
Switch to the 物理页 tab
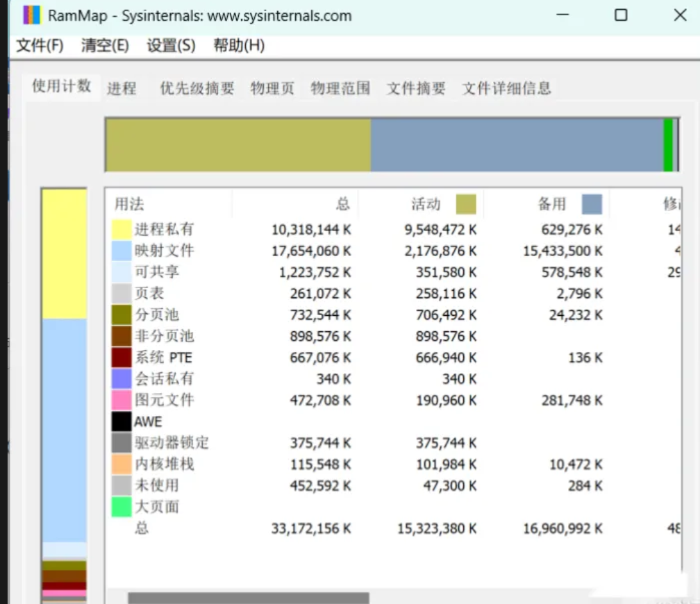click(272, 88)
